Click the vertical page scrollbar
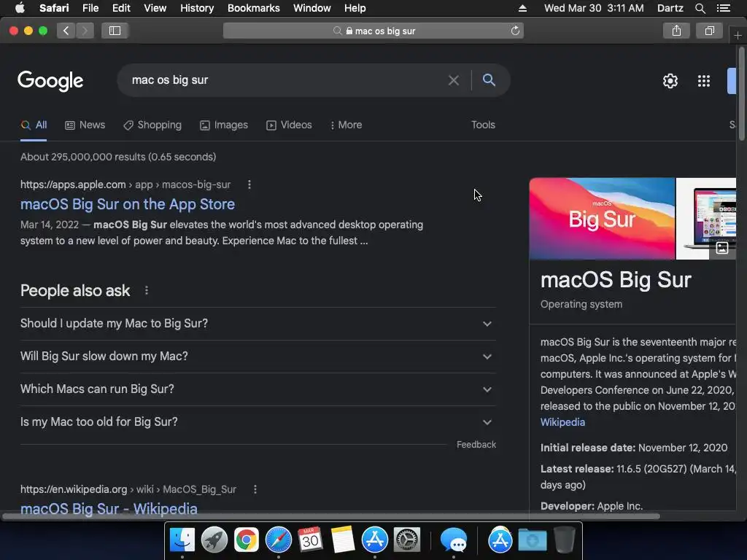The image size is (747, 560). tap(741, 93)
